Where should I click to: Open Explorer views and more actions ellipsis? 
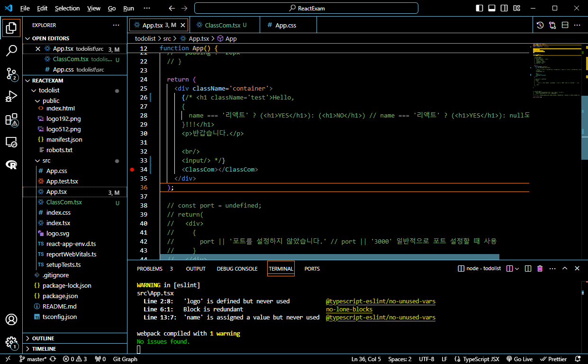116,25
